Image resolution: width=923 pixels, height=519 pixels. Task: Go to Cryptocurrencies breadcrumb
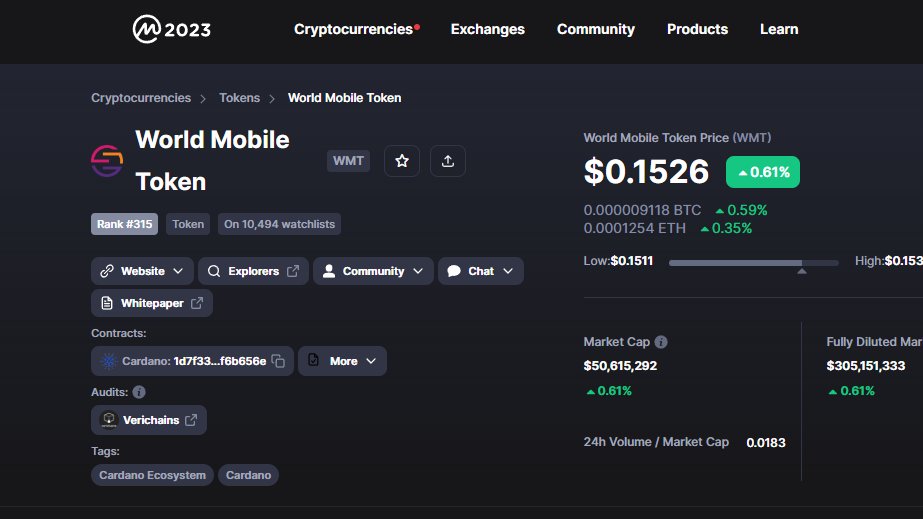[x=141, y=98]
